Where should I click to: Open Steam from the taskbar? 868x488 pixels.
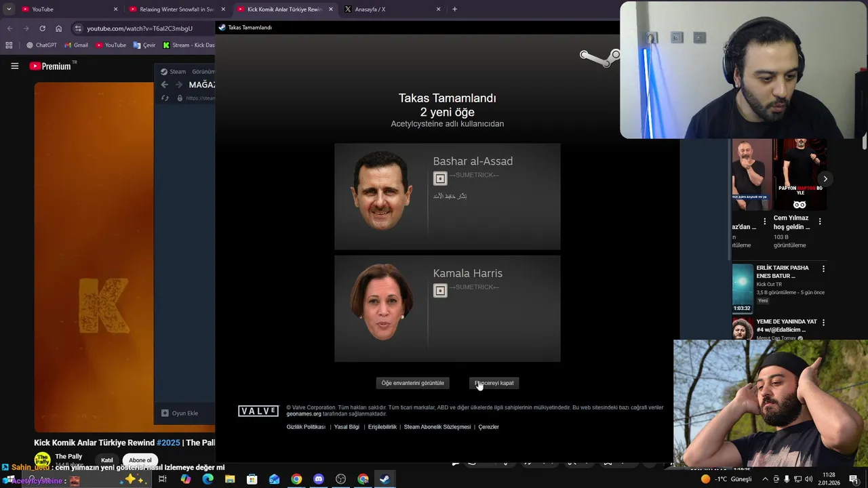coord(384,479)
